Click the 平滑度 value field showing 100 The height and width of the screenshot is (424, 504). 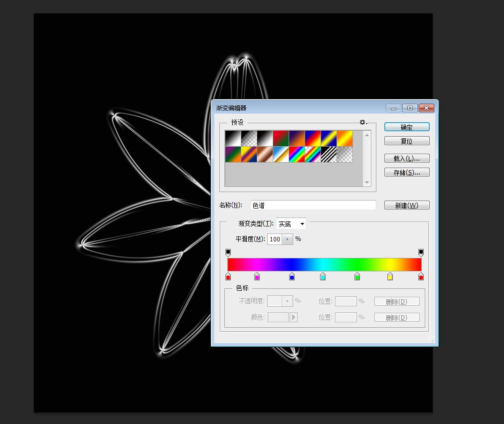point(275,239)
